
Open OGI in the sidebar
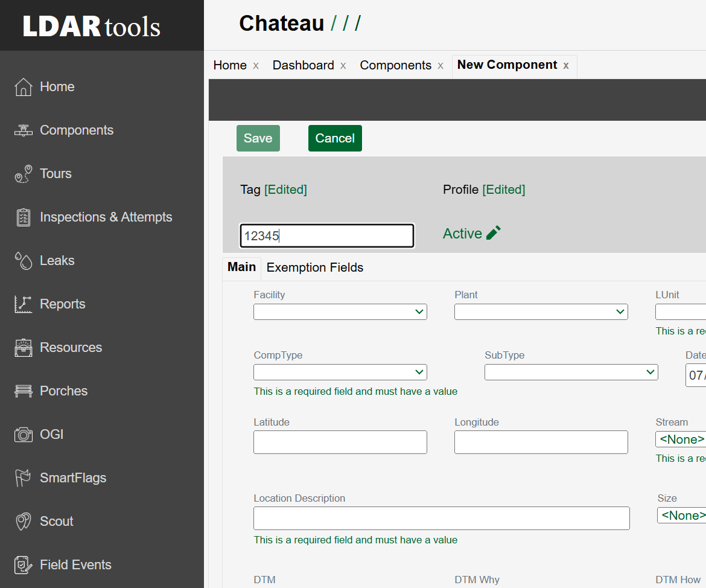coord(51,434)
